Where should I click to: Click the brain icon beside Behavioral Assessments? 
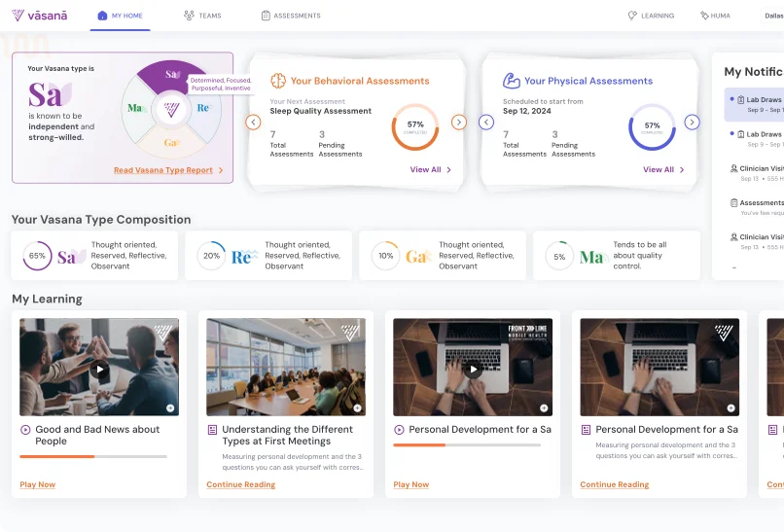click(277, 81)
